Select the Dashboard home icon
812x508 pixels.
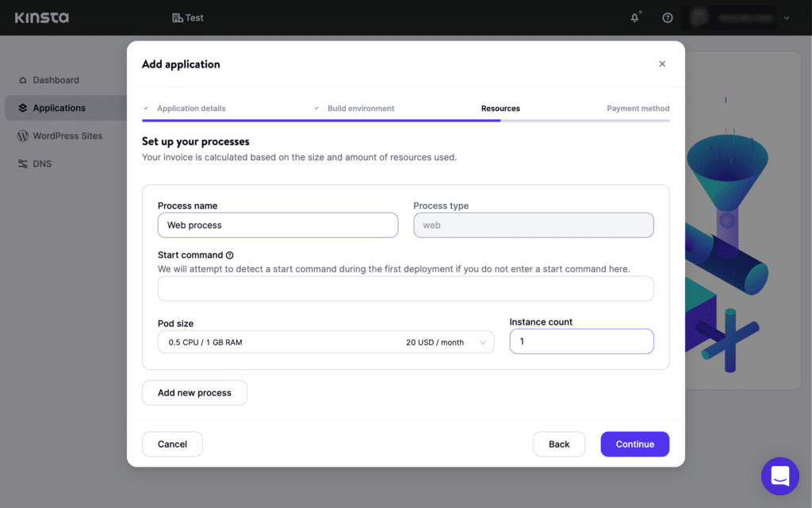click(25, 80)
